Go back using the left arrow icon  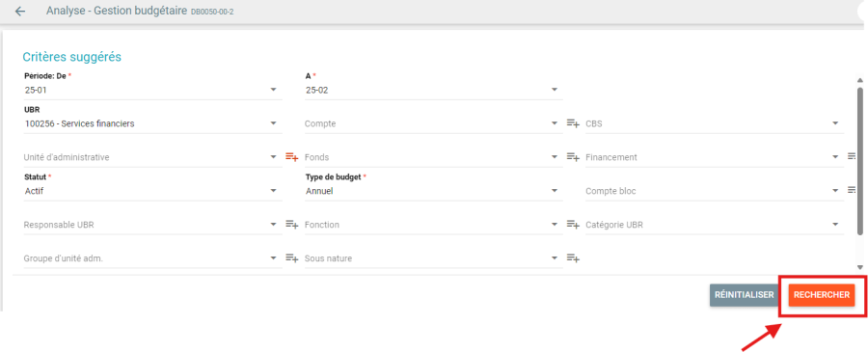pos(20,11)
